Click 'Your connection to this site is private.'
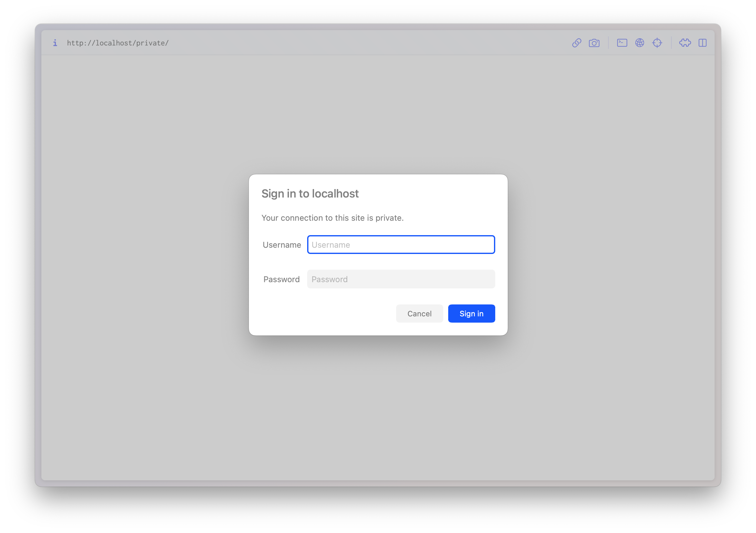Screen dimensions: 756x533 [x=332, y=218]
